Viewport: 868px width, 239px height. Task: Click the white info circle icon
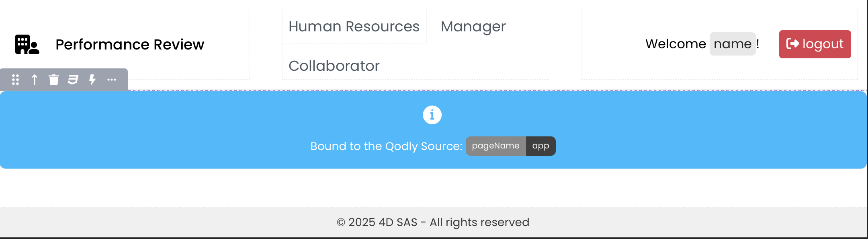tap(432, 115)
